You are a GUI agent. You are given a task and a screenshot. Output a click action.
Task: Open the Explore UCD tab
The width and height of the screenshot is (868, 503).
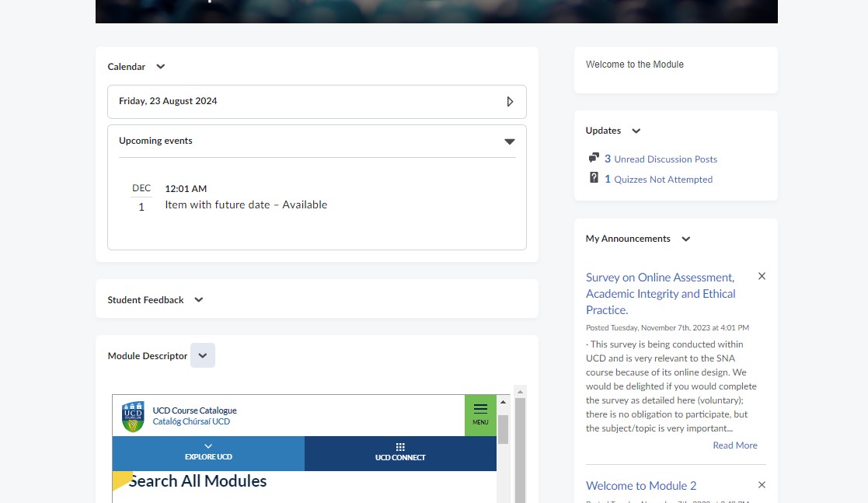(x=208, y=453)
